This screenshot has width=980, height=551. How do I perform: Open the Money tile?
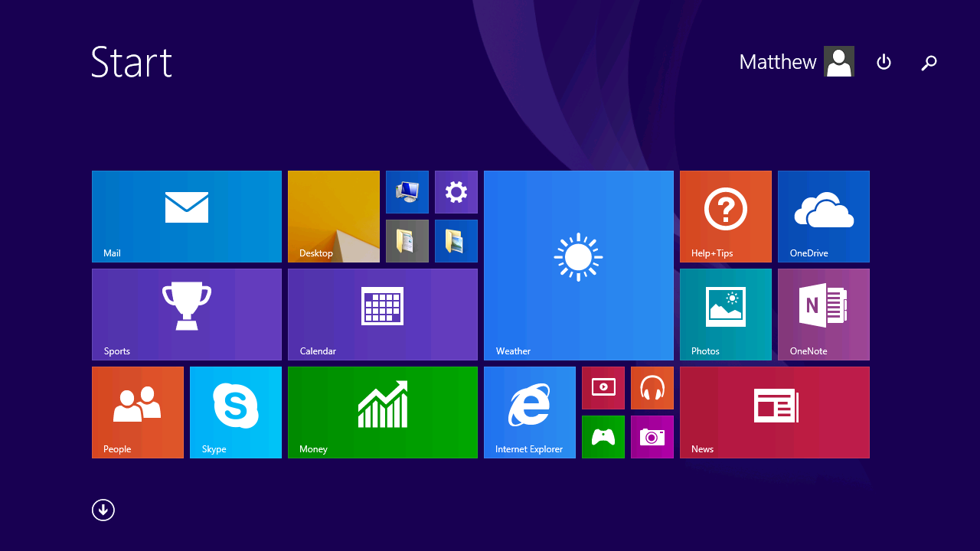(x=383, y=412)
